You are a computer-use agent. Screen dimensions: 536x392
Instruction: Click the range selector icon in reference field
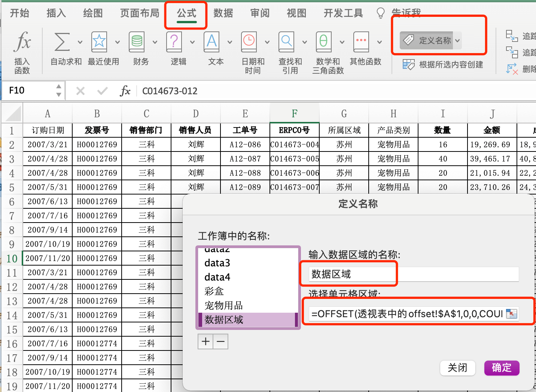[x=512, y=313]
